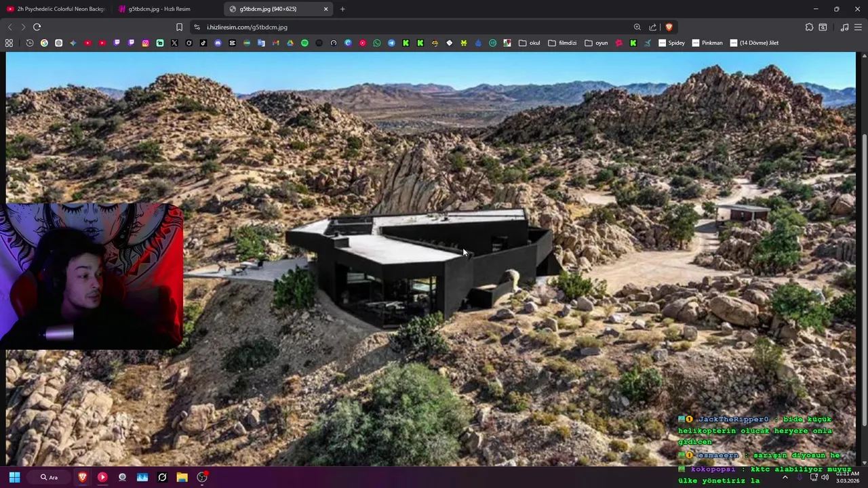
Task: Open the Google bookmark
Action: click(x=44, y=43)
